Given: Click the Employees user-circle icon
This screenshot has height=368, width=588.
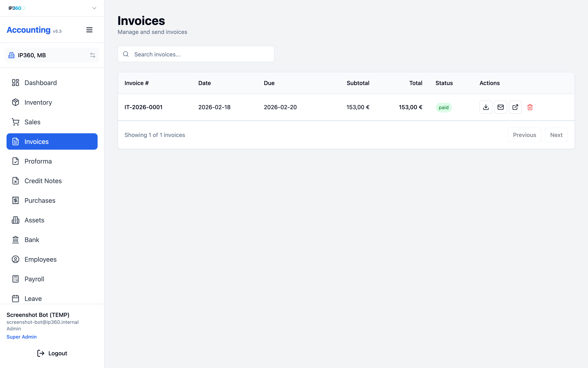Looking at the screenshot, I should [16, 259].
